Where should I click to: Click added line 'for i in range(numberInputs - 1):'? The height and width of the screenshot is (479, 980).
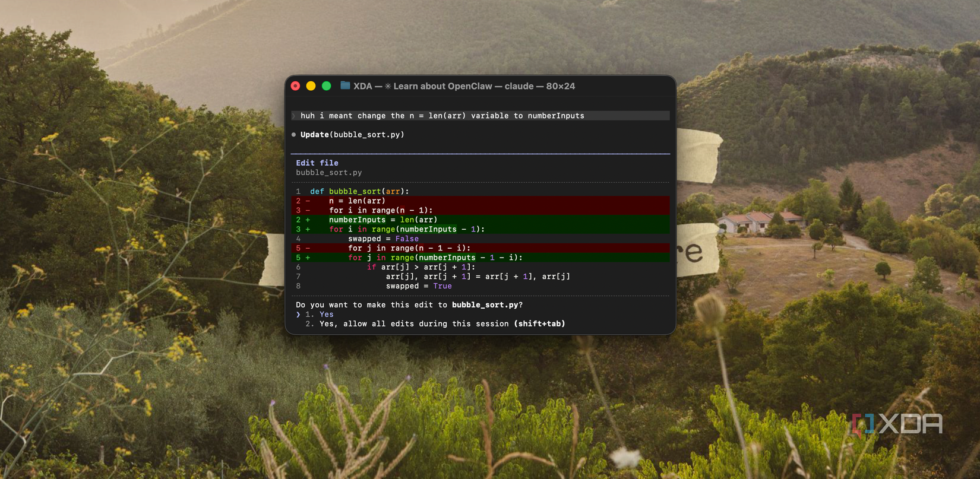point(480,229)
